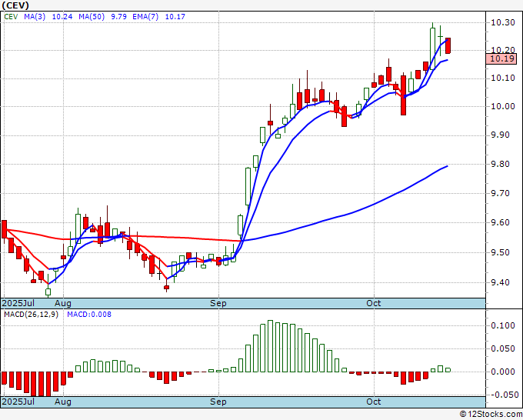Click the tallest green MACD histogram bar
Viewport: 523px width, 420px height.
click(x=270, y=346)
